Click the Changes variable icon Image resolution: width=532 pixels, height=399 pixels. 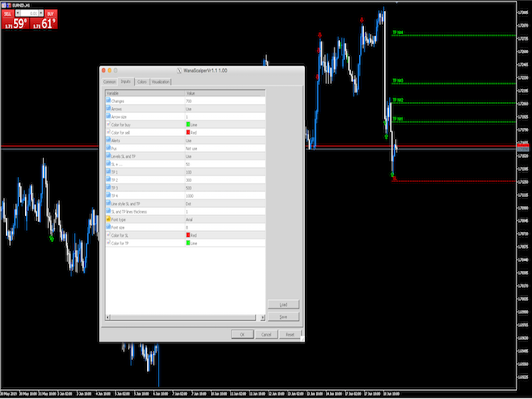tap(109, 101)
